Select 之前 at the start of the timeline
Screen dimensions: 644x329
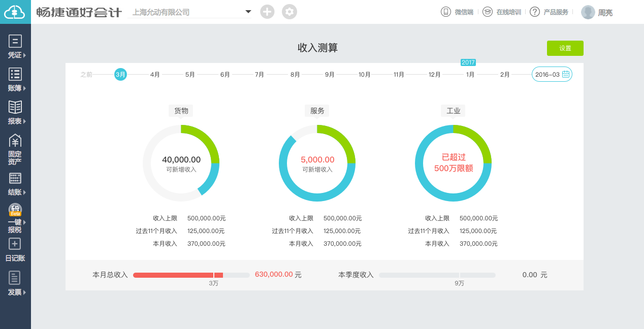coord(85,74)
